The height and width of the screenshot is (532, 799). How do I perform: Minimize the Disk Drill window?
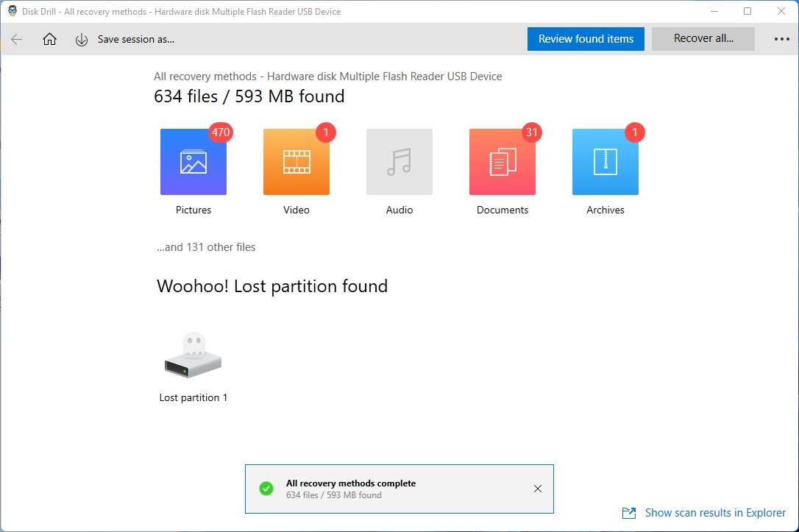714,11
